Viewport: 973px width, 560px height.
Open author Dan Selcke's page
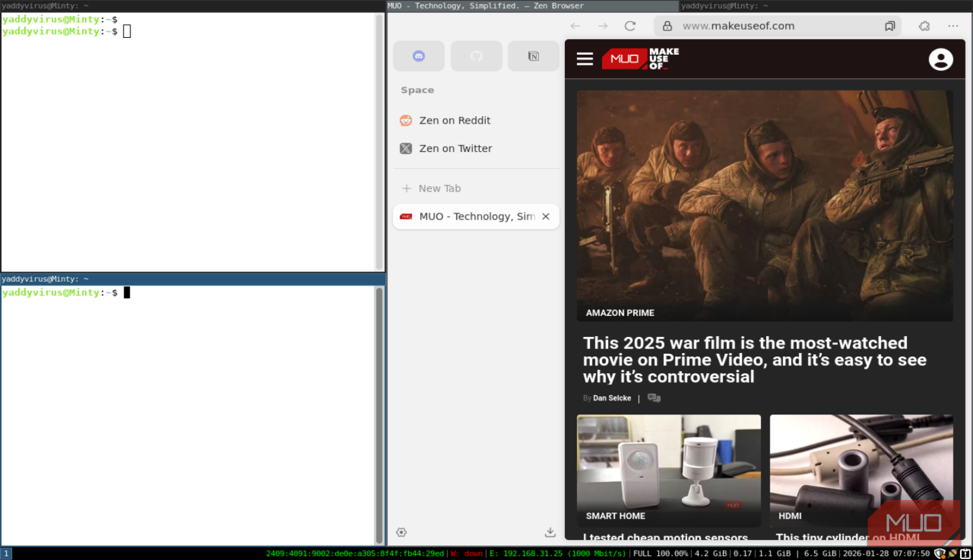tap(612, 398)
